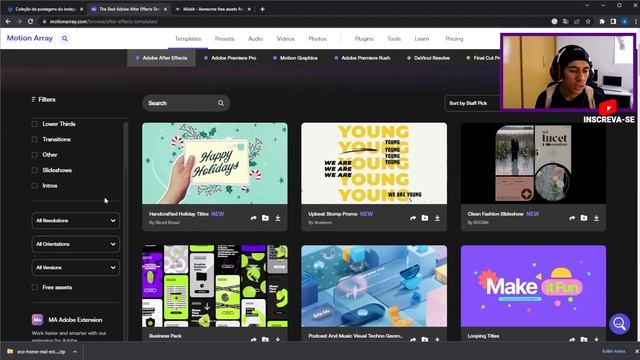
Task: Enable the Other category filter
Action: [x=34, y=155]
